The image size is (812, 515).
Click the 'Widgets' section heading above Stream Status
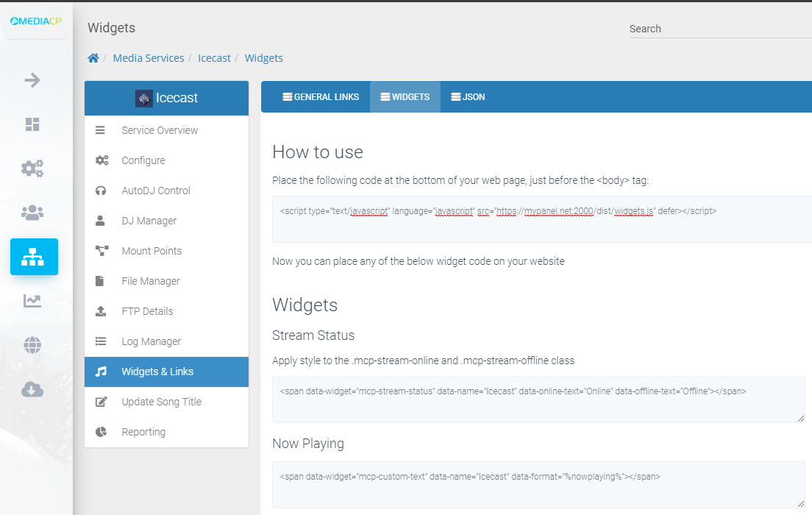tap(305, 305)
